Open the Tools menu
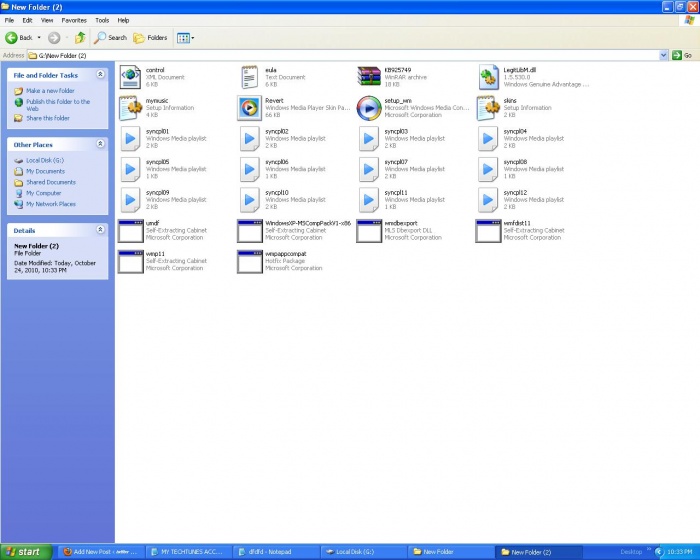 tap(102, 20)
